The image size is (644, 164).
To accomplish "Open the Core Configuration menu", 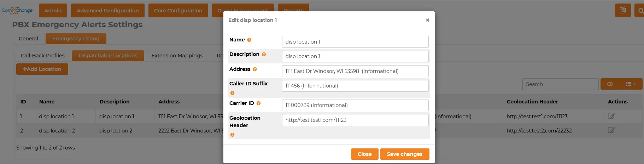I will [x=178, y=11].
